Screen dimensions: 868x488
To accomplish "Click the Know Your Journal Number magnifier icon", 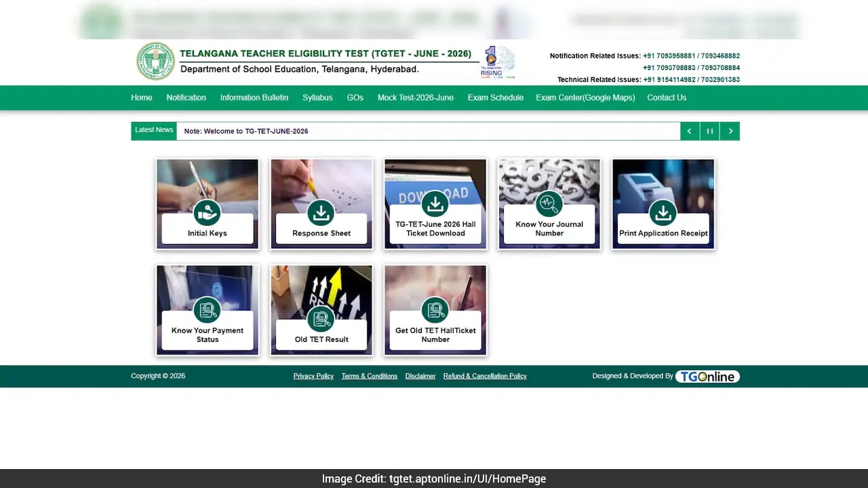I will [x=549, y=204].
